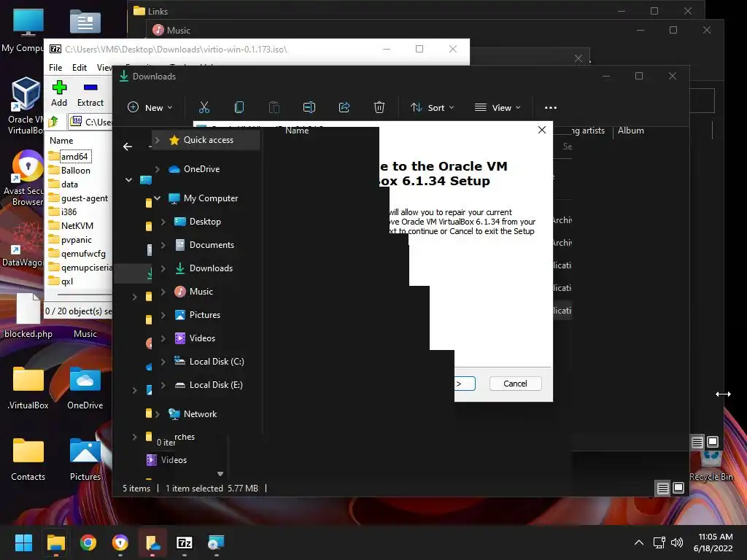Select Pictures in navigation pane

[x=205, y=315]
